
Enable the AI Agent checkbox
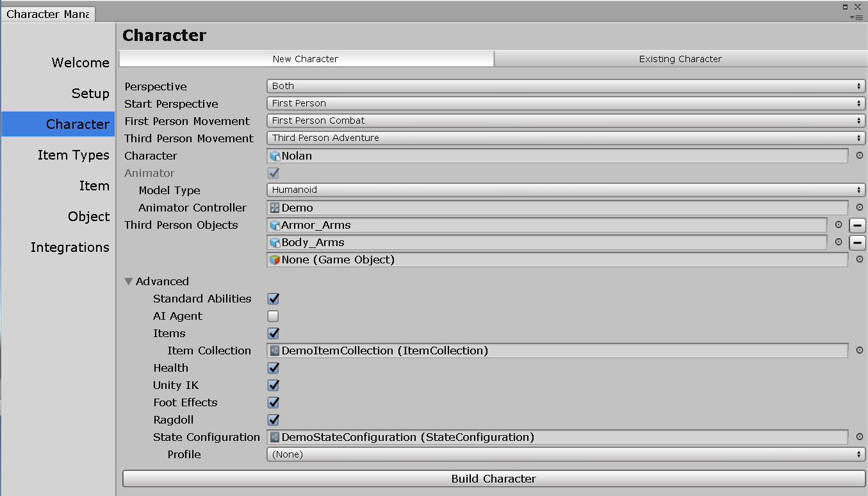click(273, 316)
